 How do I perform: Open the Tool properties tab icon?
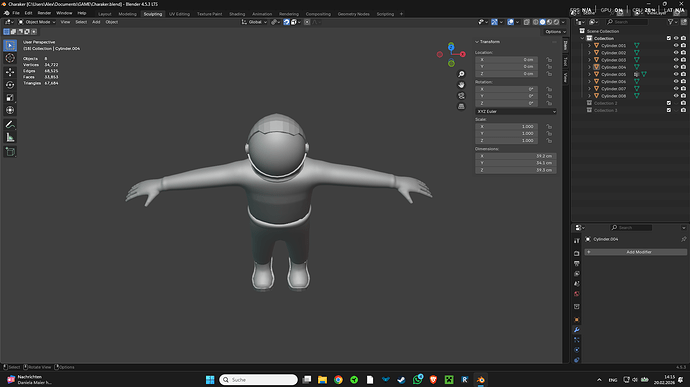point(576,241)
